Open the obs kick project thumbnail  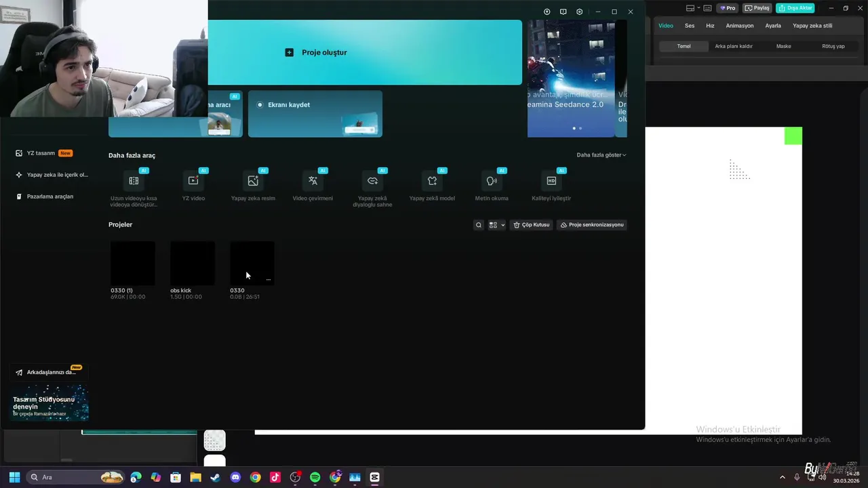[193, 263]
